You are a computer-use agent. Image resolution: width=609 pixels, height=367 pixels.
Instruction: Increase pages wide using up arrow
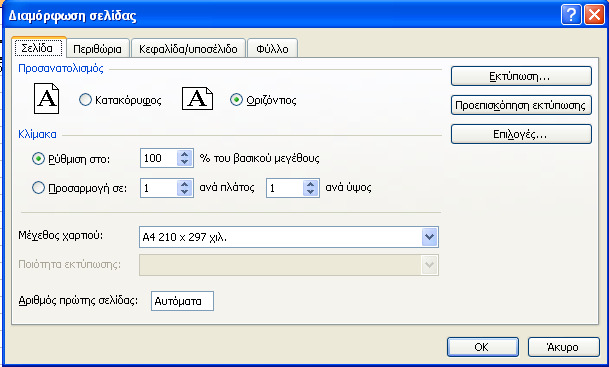click(185, 184)
